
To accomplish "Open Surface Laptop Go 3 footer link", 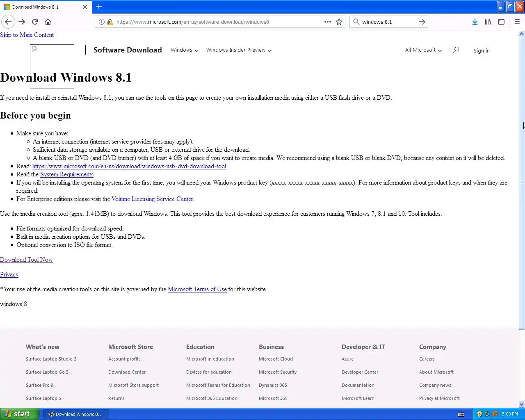I will pos(47,372).
